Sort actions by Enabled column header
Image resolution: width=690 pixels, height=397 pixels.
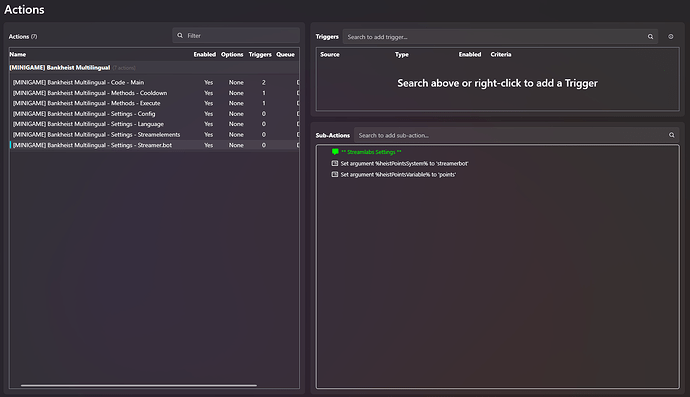click(205, 55)
